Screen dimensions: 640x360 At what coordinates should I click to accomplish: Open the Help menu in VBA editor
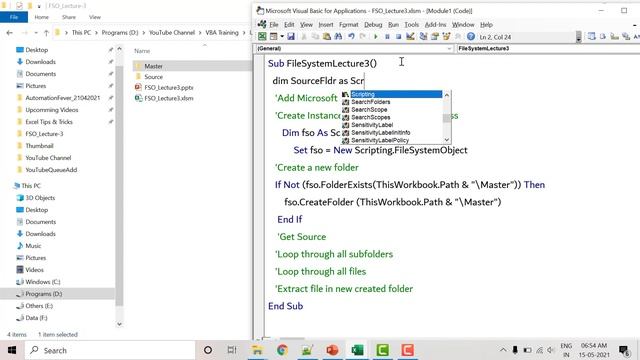pos(486,24)
